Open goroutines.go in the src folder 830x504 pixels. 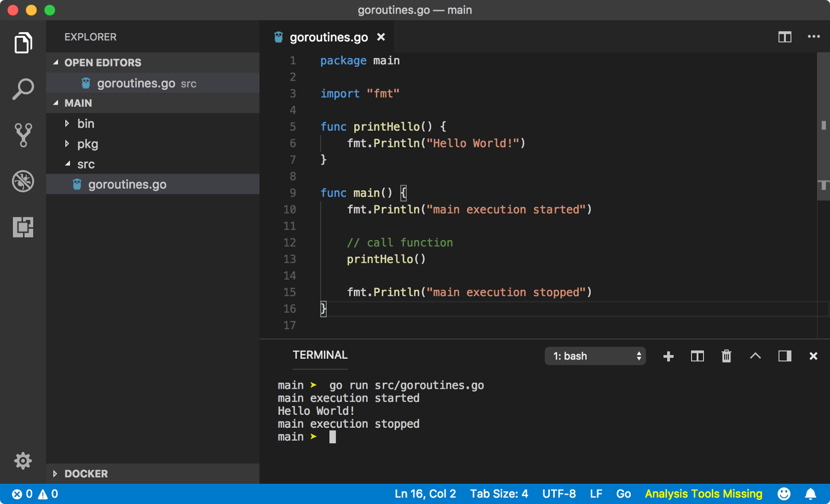(x=153, y=184)
